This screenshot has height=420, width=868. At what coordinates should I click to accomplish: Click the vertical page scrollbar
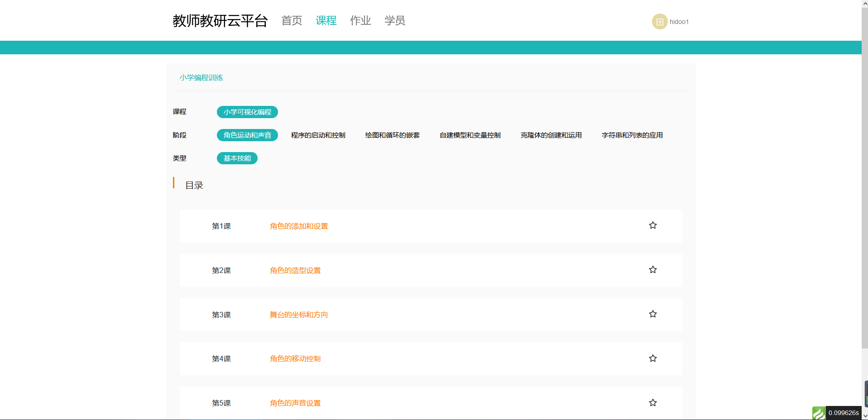click(864, 181)
